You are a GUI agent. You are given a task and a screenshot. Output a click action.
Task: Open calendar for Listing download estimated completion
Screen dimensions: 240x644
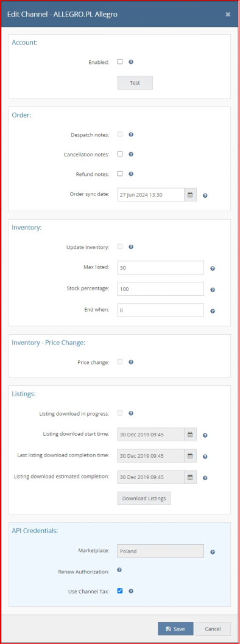point(190,477)
